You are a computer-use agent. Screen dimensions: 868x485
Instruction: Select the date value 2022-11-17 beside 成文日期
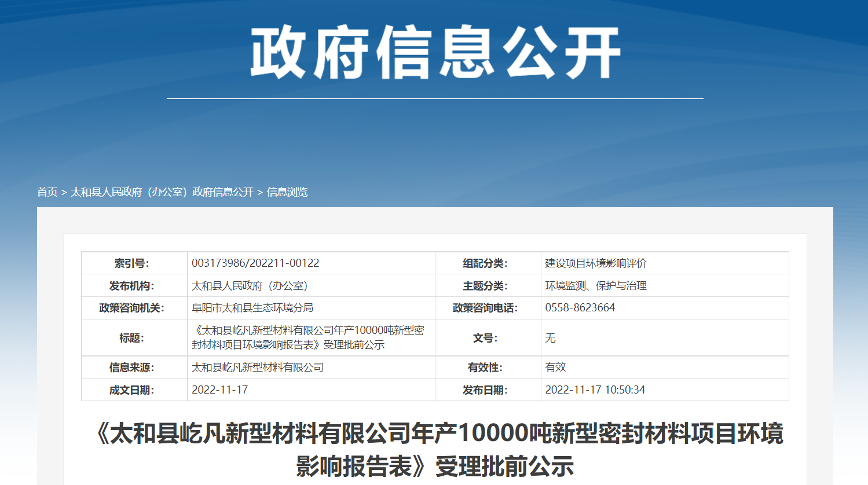coord(220,390)
